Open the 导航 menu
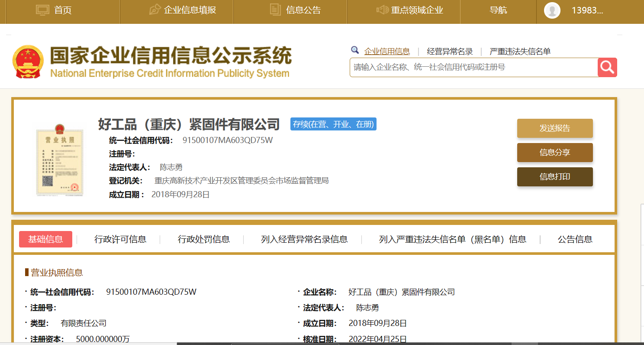The width and height of the screenshot is (644, 345). [x=498, y=10]
